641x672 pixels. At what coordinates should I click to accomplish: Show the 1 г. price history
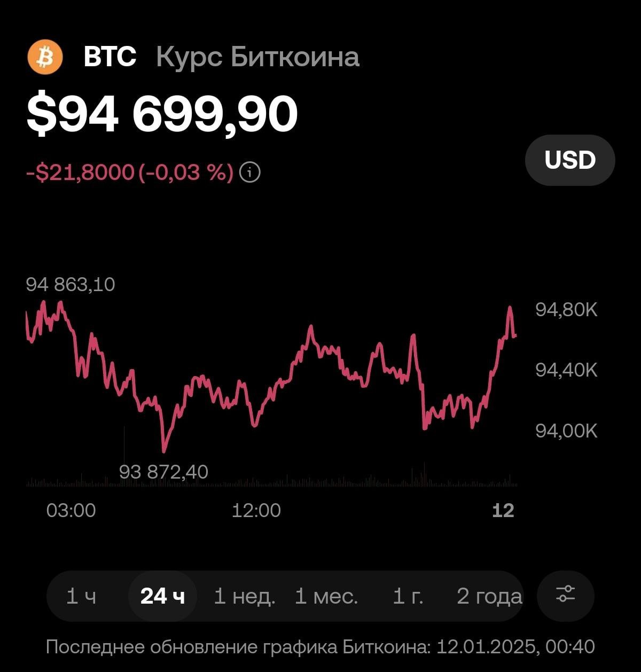408,596
